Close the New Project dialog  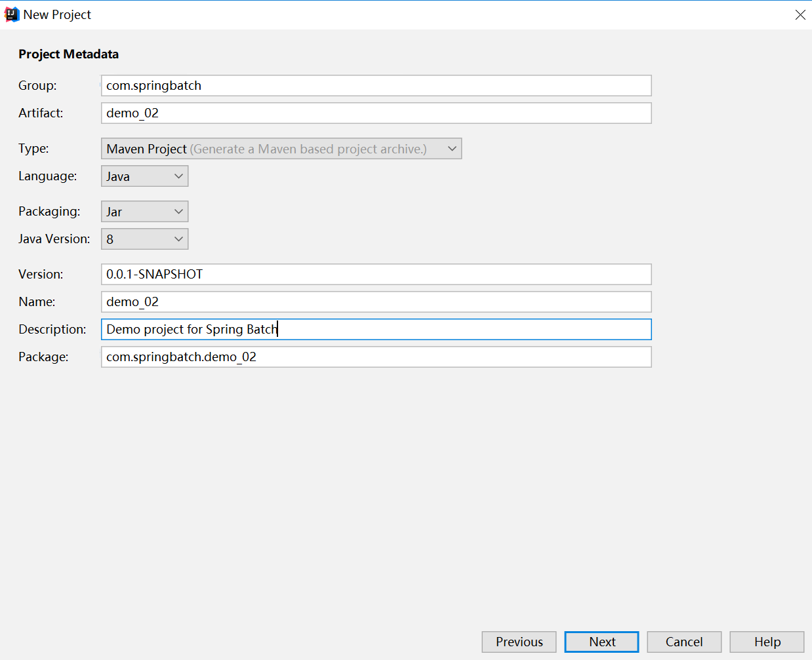pyautogui.click(x=800, y=14)
